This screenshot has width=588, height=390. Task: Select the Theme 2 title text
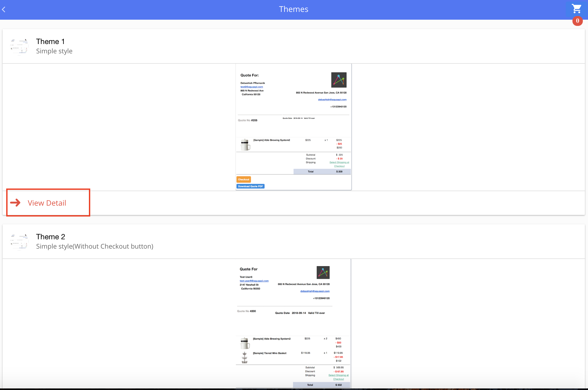click(51, 237)
